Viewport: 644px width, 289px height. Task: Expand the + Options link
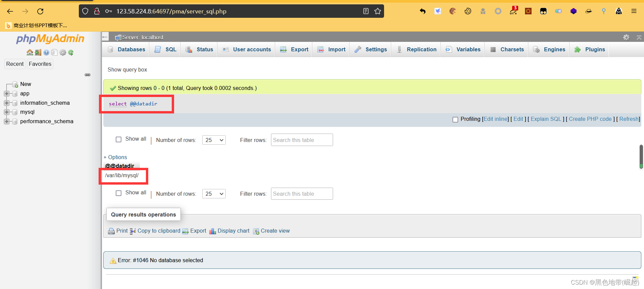[x=115, y=157]
